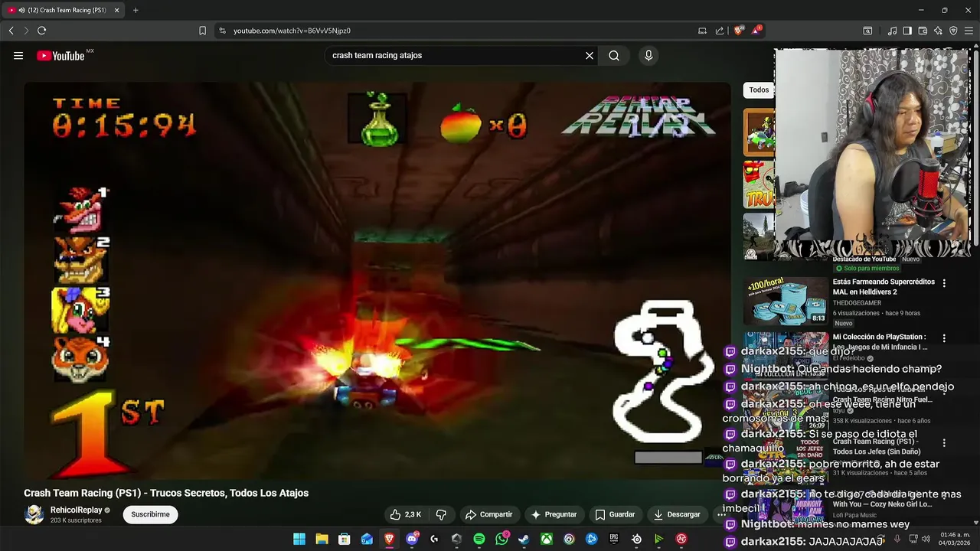Open Brave Rewards triangle icon
980x551 pixels.
[x=756, y=31]
